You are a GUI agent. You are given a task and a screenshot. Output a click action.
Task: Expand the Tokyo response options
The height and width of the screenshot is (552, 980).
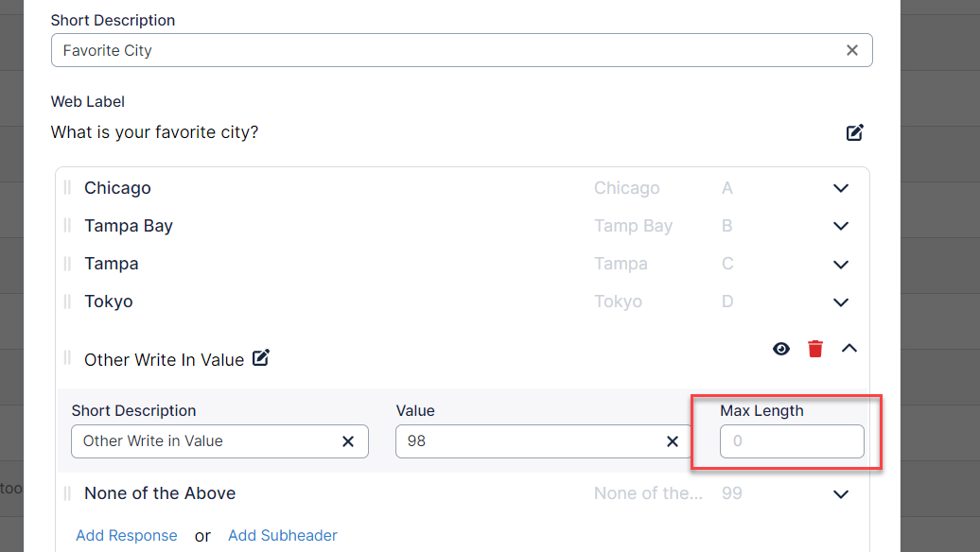coord(840,302)
